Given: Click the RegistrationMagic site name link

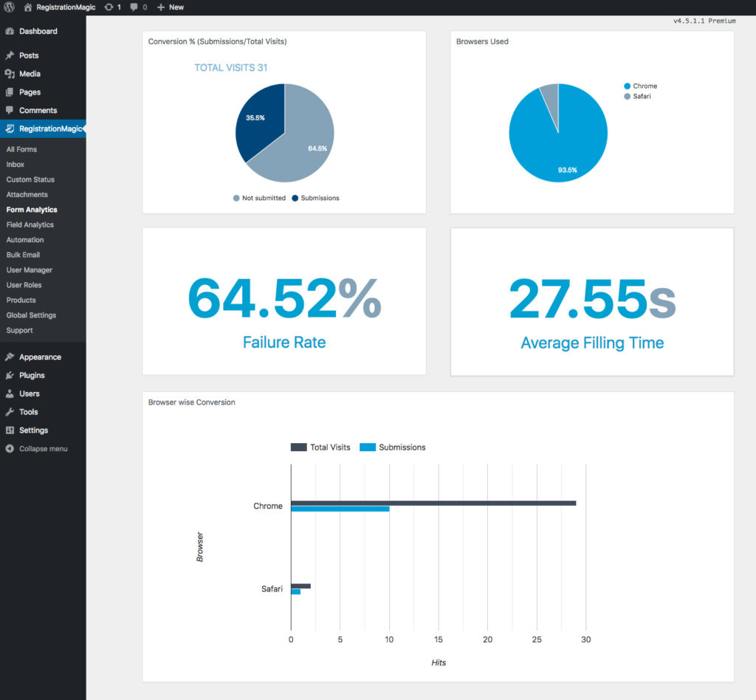Looking at the screenshot, I should 66,7.
